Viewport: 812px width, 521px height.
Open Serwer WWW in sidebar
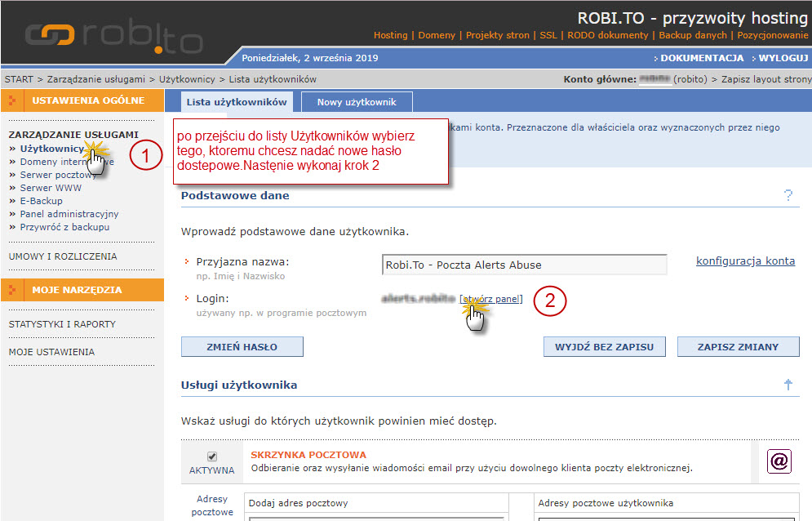[x=51, y=188]
